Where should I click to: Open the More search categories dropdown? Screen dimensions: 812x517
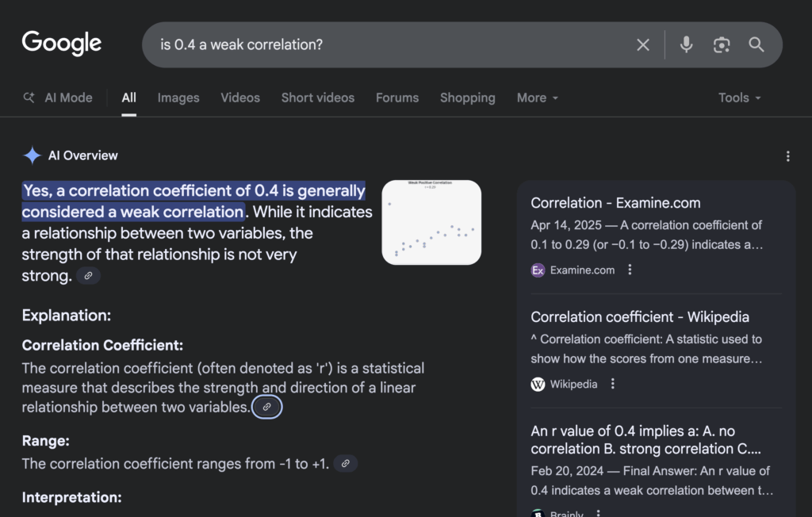537,98
